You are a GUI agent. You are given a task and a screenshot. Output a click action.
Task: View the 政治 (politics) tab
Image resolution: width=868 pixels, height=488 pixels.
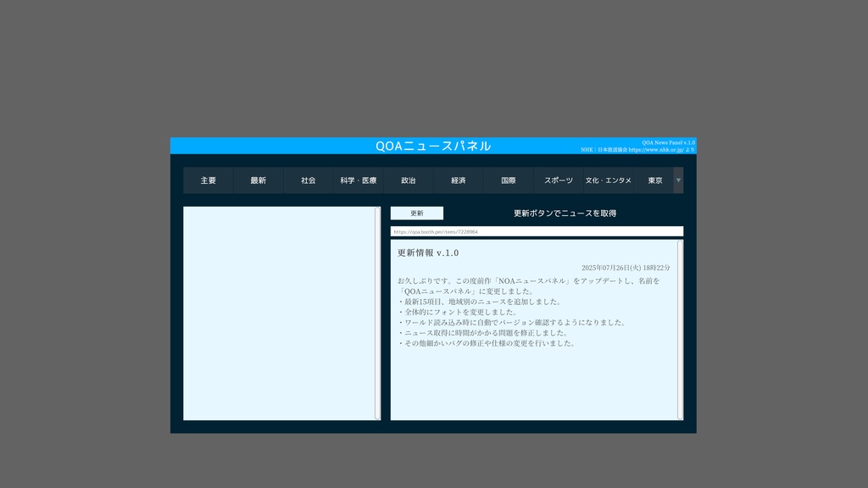(x=407, y=180)
